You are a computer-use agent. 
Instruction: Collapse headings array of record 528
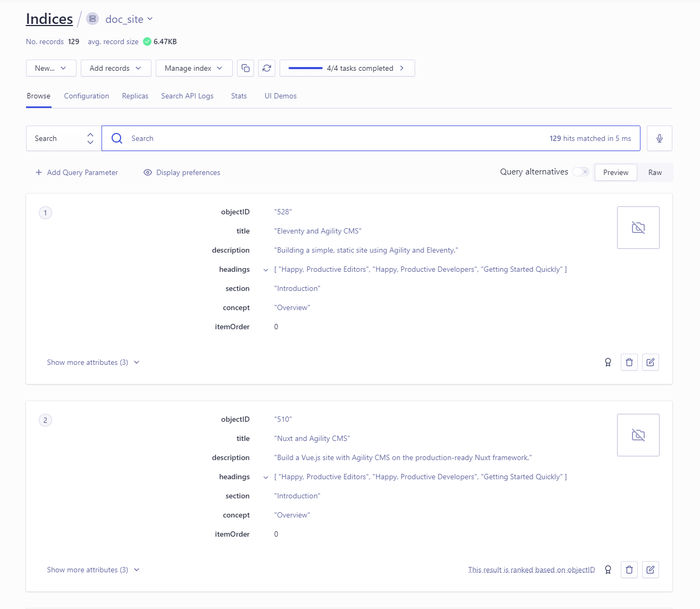click(266, 270)
